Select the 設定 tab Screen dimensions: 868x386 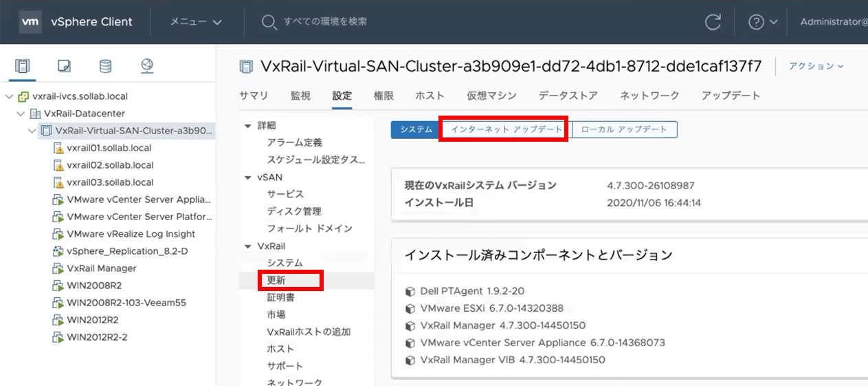coord(342,96)
